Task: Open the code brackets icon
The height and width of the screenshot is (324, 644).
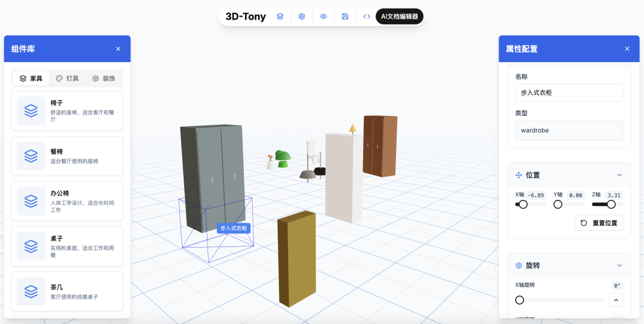Action: tap(367, 17)
